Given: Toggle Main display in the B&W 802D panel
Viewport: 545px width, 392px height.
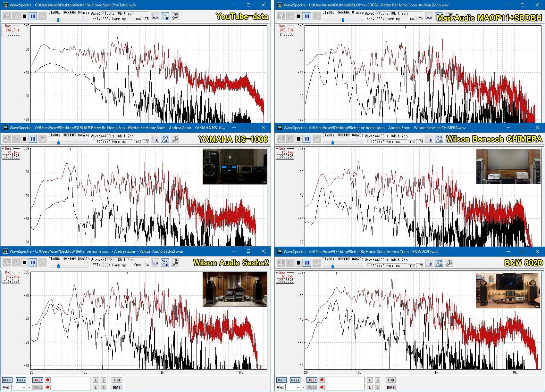Looking at the screenshot, I should 281,380.
